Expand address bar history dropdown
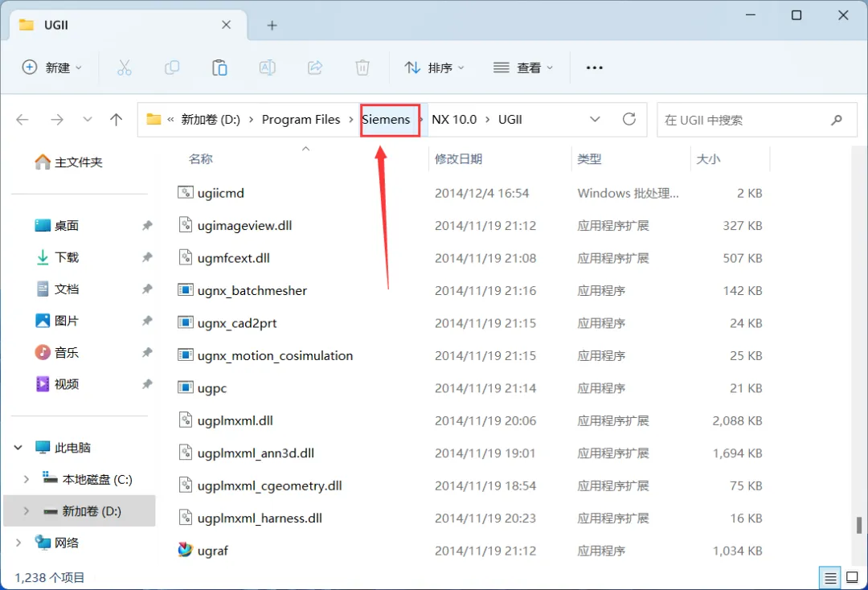 595,120
